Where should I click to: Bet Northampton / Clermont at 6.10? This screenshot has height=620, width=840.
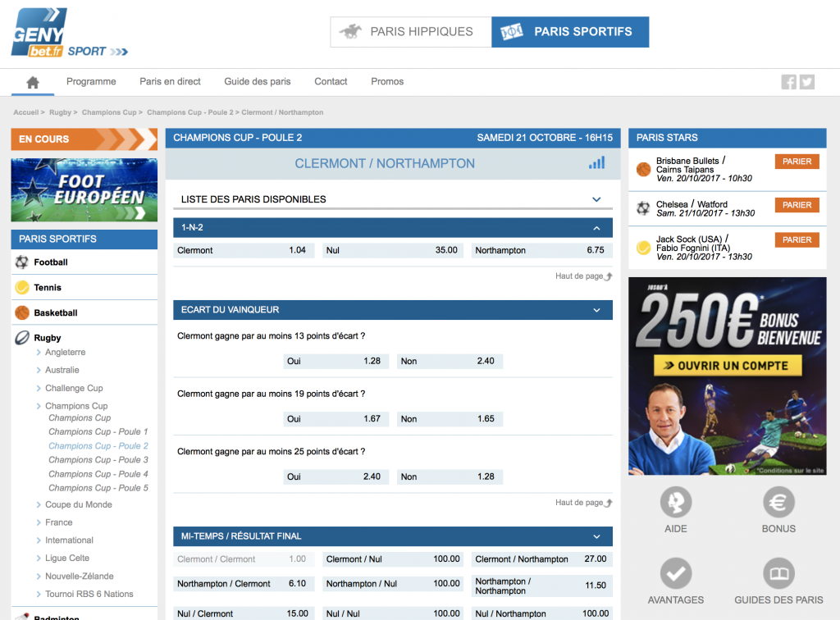tap(244, 584)
